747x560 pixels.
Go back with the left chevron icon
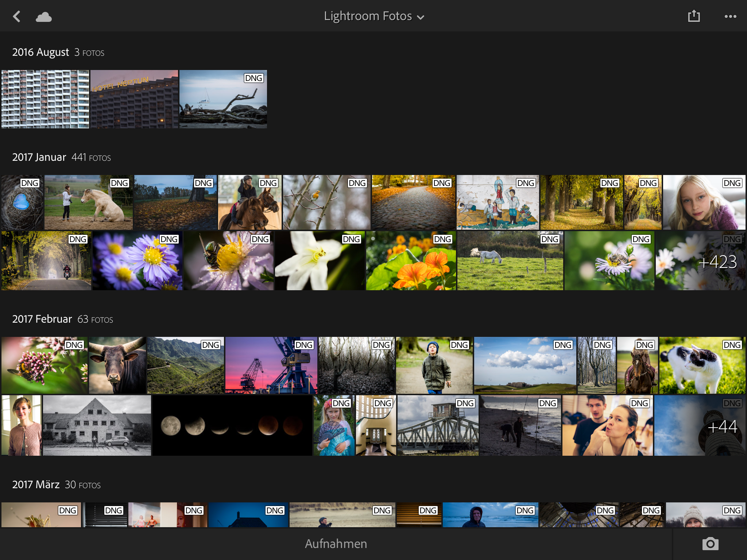pos(17,16)
